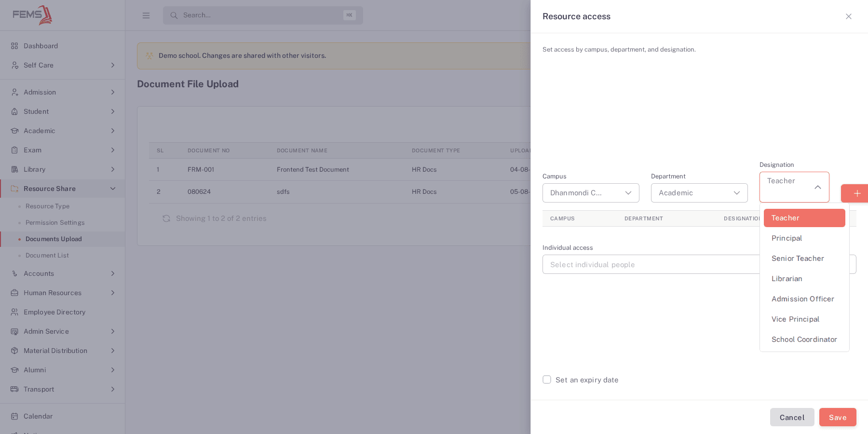868x434 pixels.
Task: Toggle the hamburger sidebar menu icon
Action: click(x=146, y=15)
